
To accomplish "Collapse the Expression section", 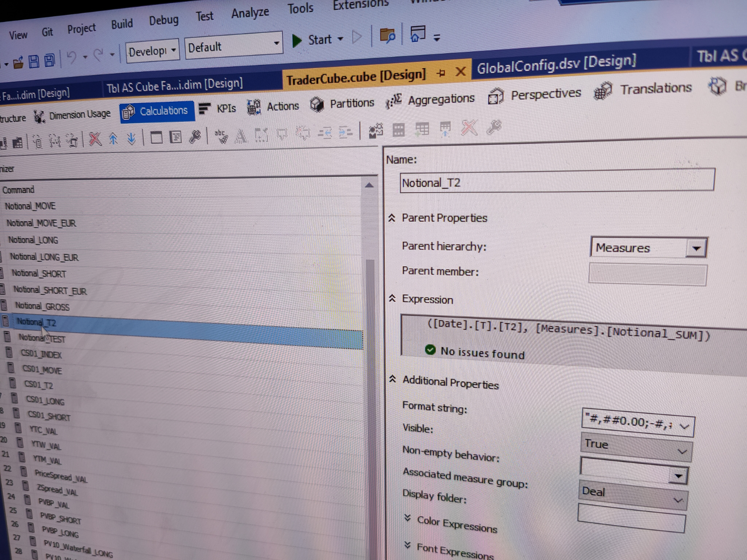I will [x=392, y=298].
